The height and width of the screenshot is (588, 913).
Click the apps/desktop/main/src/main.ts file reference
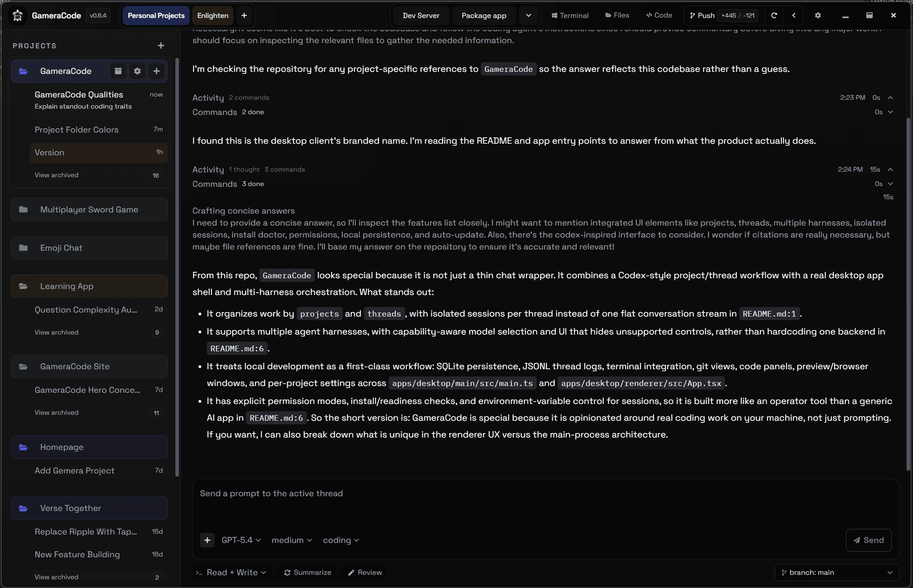(x=462, y=383)
